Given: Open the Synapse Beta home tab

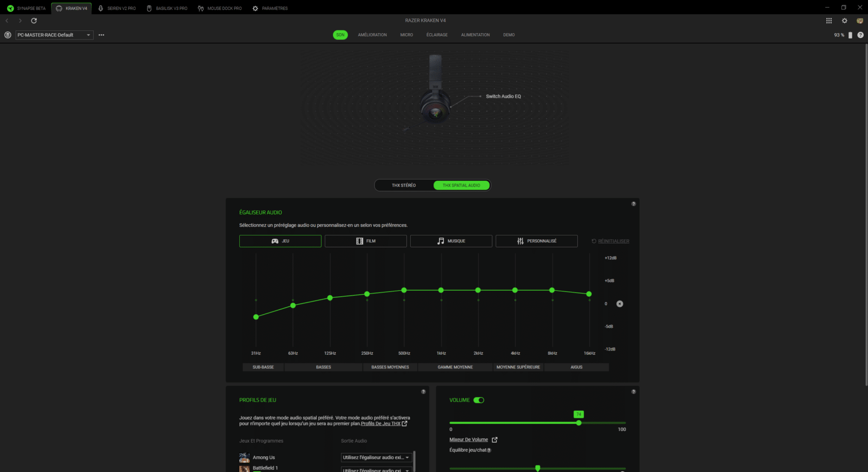Looking at the screenshot, I should coord(26,8).
